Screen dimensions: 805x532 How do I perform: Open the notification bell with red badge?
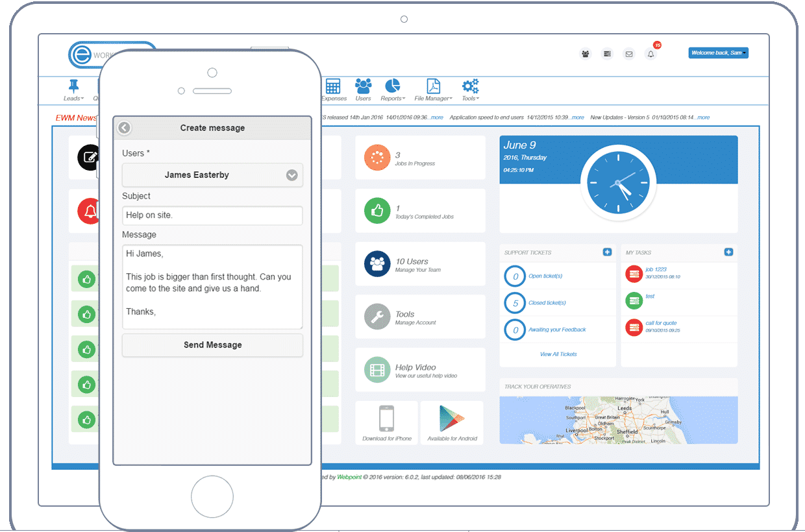click(x=651, y=53)
